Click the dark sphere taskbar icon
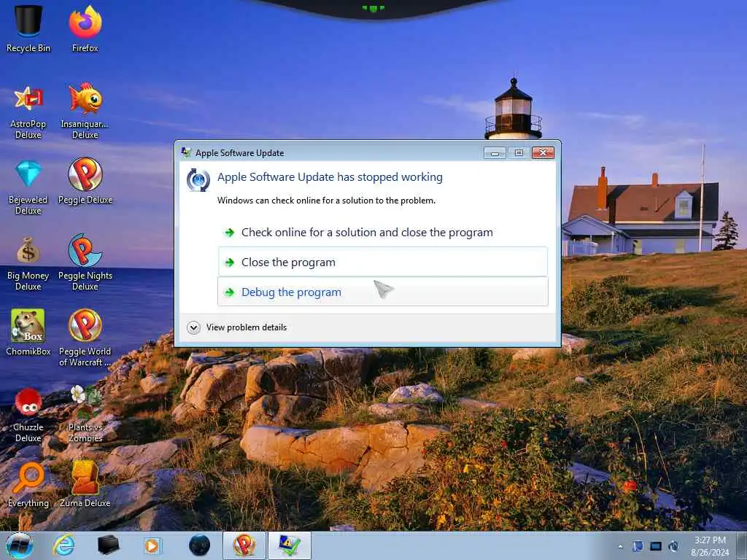This screenshot has height=560, width=747. pos(199,545)
